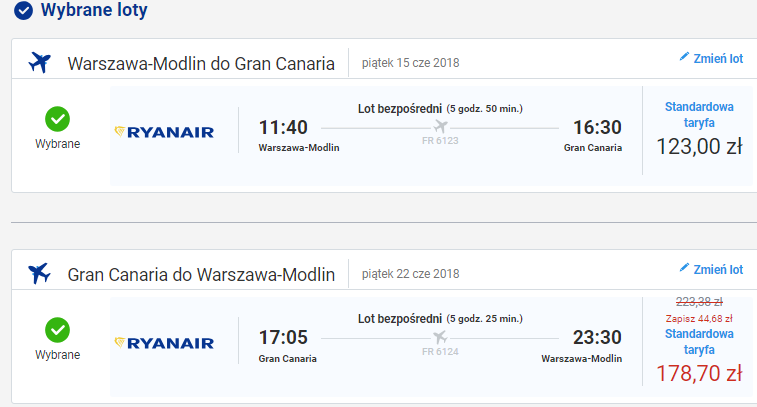Click the airplane icon beside Gran Canaria do Warszawa-Modlin
The width and height of the screenshot is (757, 407).
click(39, 273)
